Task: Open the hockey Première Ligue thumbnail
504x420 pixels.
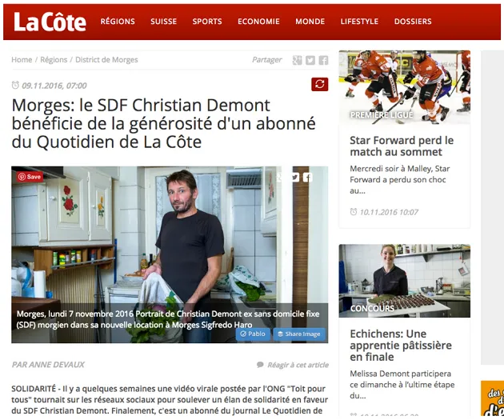Action: tap(404, 87)
